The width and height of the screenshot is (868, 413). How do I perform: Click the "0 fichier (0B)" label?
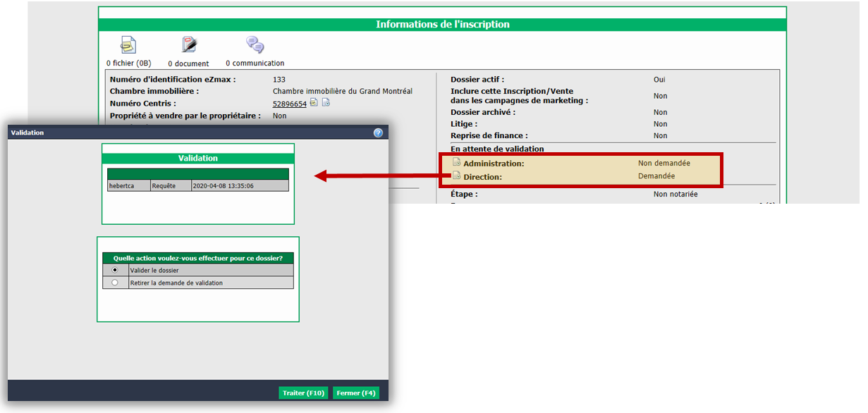pos(128,63)
